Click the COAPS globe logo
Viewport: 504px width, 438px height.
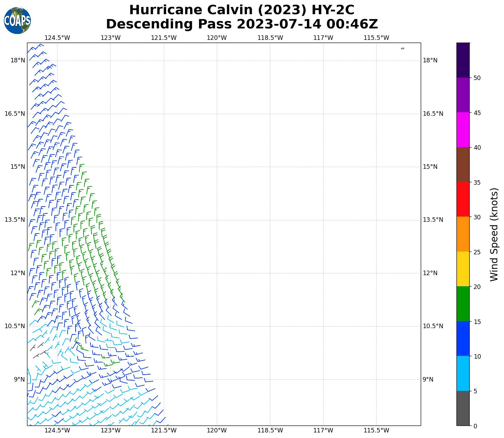pos(17,20)
